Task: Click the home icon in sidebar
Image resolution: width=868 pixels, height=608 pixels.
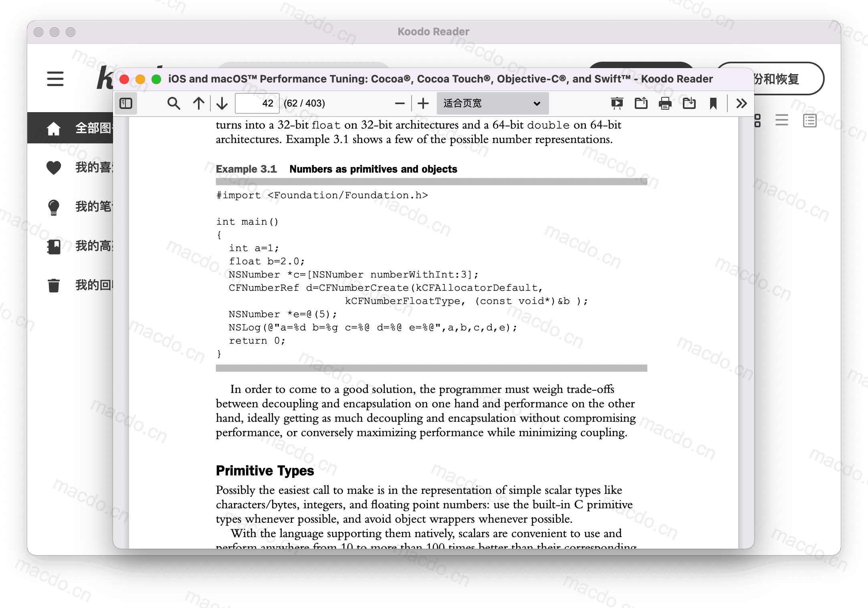Action: coord(54,129)
